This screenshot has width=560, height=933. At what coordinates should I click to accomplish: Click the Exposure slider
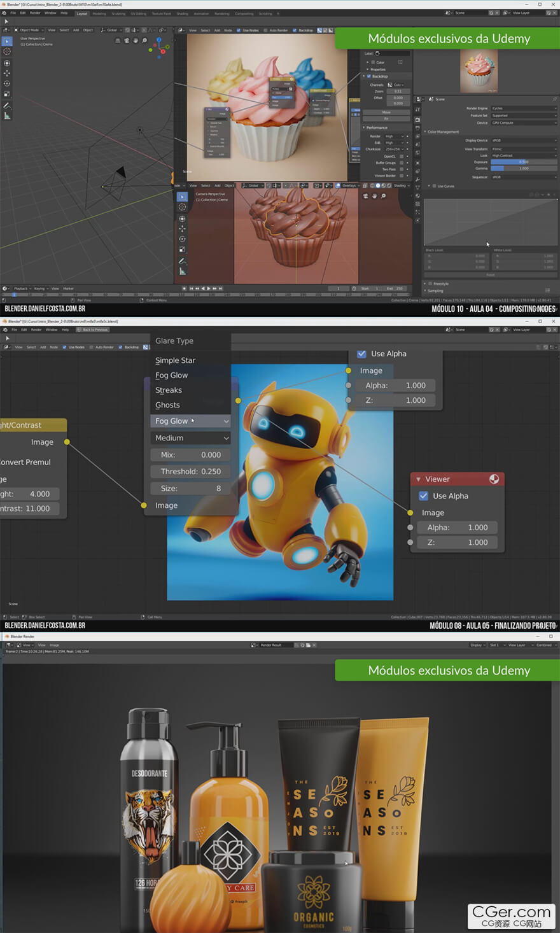524,162
